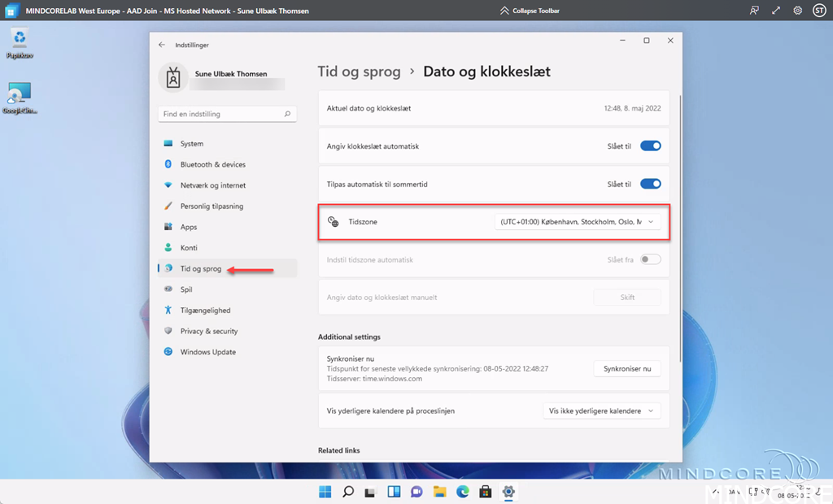Expand the Vis ikke yderligere kalendere dropdown
The width and height of the screenshot is (833, 504).
pyautogui.click(x=601, y=411)
